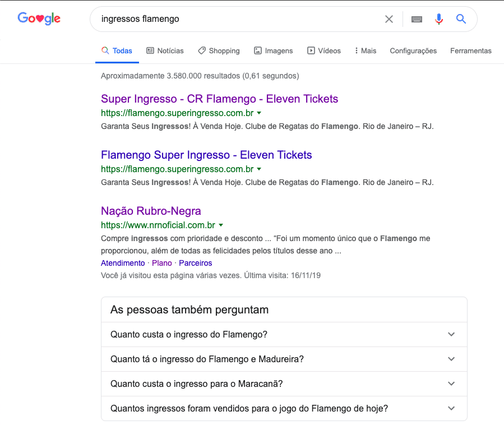The width and height of the screenshot is (504, 425).
Task: Open dropdown arrow beside first superingresso URL
Action: [259, 113]
